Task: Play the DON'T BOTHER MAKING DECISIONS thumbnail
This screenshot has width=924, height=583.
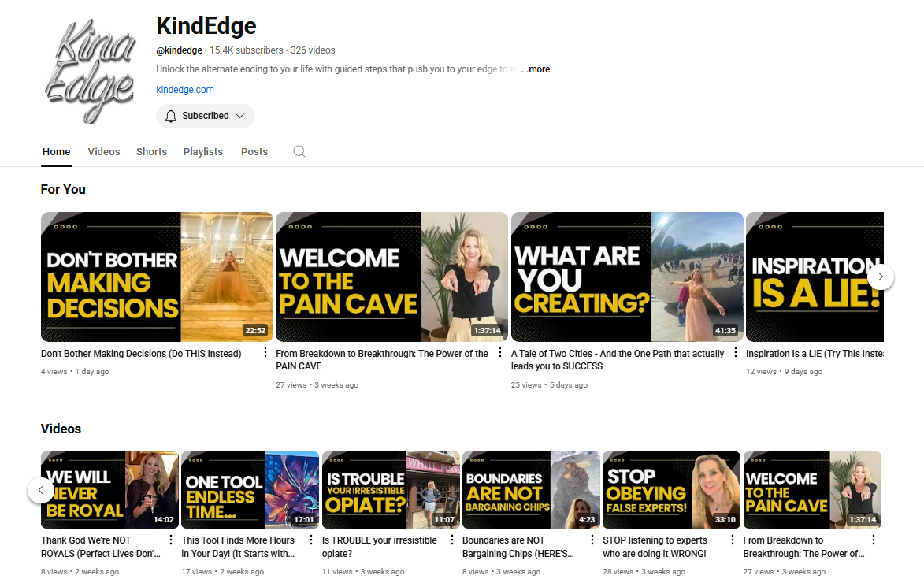Action: [x=157, y=277]
